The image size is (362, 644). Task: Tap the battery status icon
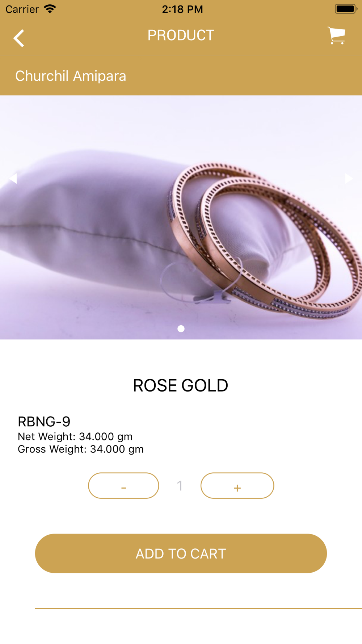click(346, 9)
